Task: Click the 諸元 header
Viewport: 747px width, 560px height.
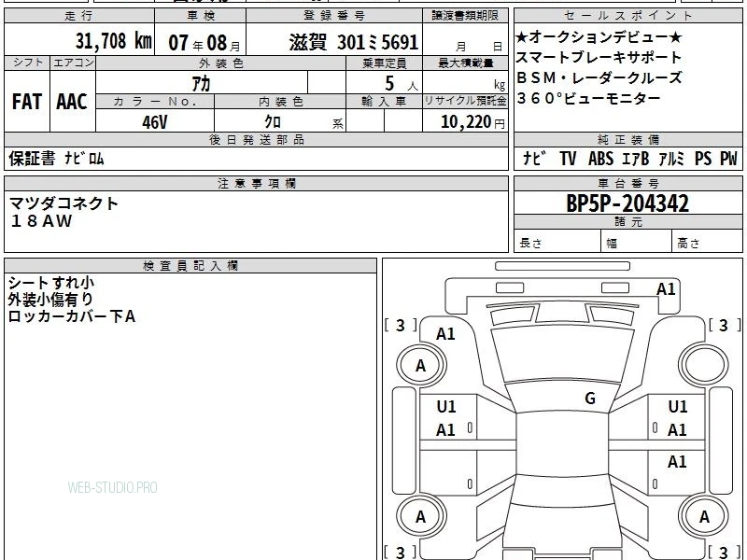Action: [x=627, y=222]
